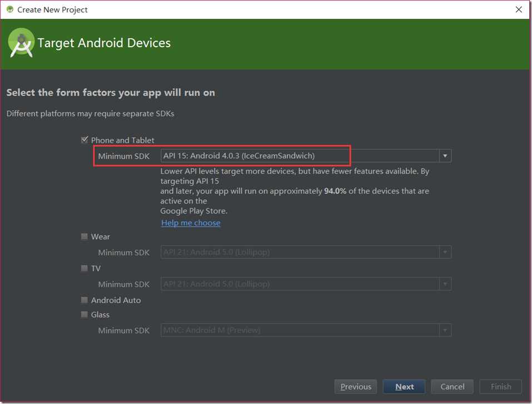This screenshot has height=404, width=532.
Task: Open the Phone and Tablet Minimum SDK dropdown arrow
Action: [445, 156]
